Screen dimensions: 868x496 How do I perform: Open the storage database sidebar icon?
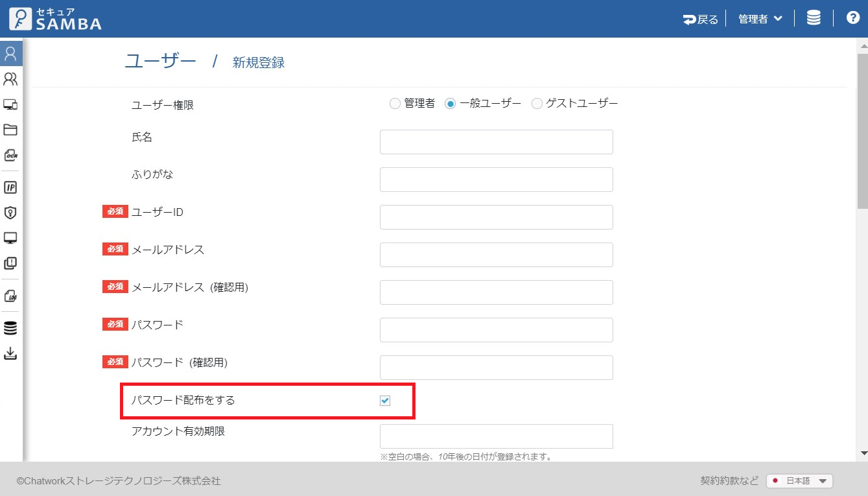point(10,328)
